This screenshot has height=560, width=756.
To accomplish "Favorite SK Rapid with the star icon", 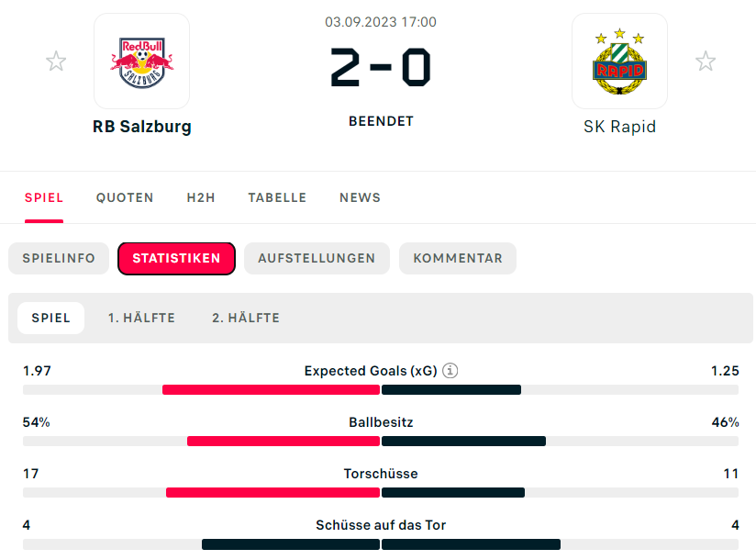I will tap(706, 62).
